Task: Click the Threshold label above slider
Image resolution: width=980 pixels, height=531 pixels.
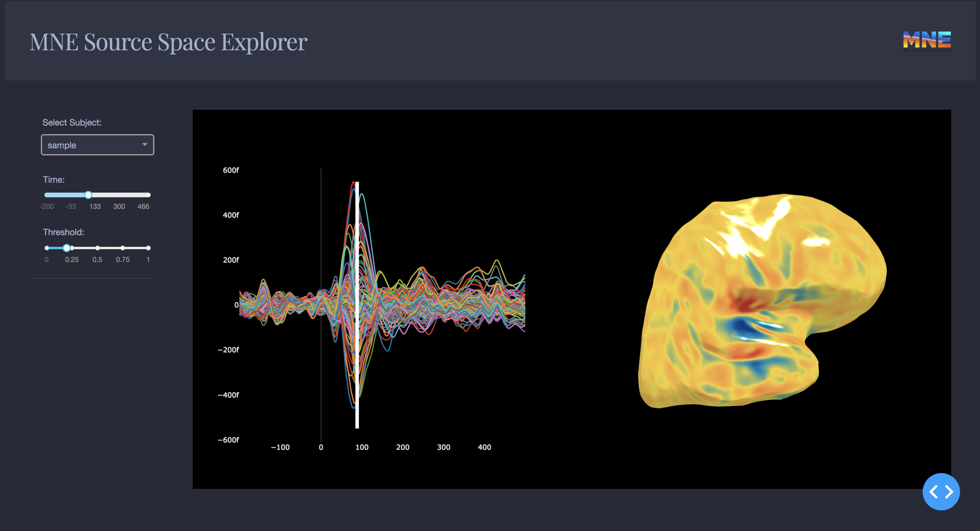Action: pyautogui.click(x=63, y=232)
